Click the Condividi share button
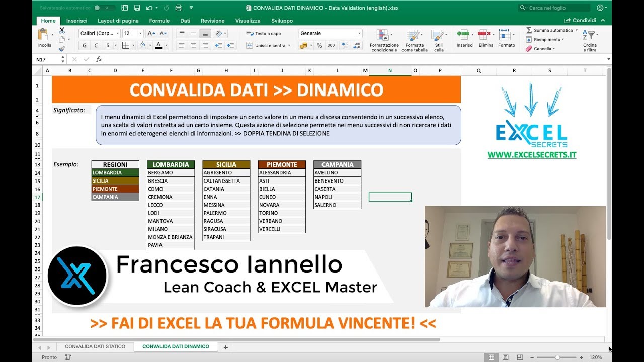 [581, 21]
